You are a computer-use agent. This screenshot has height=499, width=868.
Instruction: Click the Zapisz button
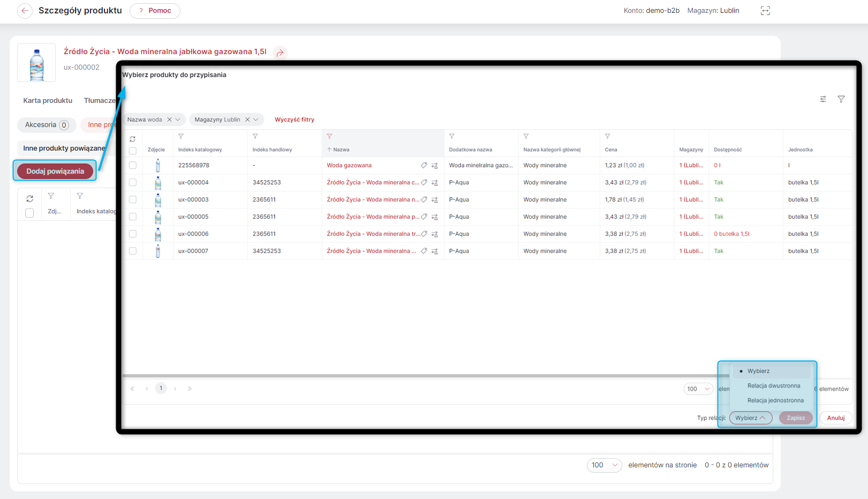[796, 418]
